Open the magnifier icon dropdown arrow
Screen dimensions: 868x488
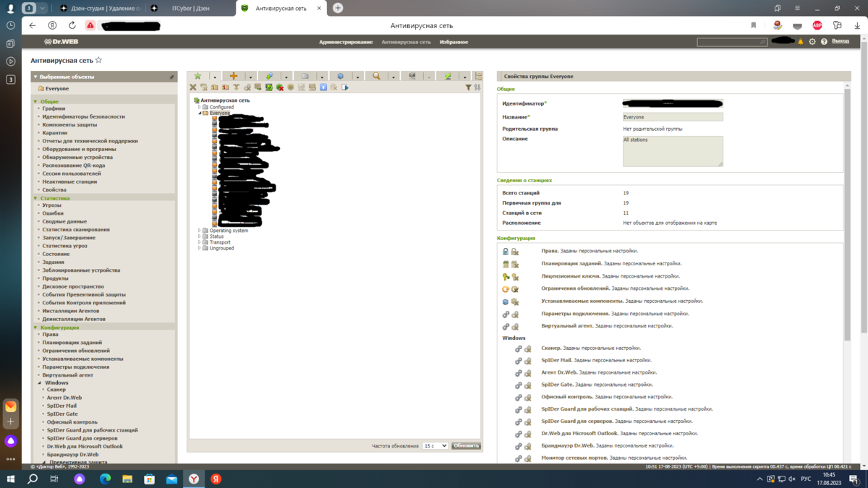click(393, 77)
